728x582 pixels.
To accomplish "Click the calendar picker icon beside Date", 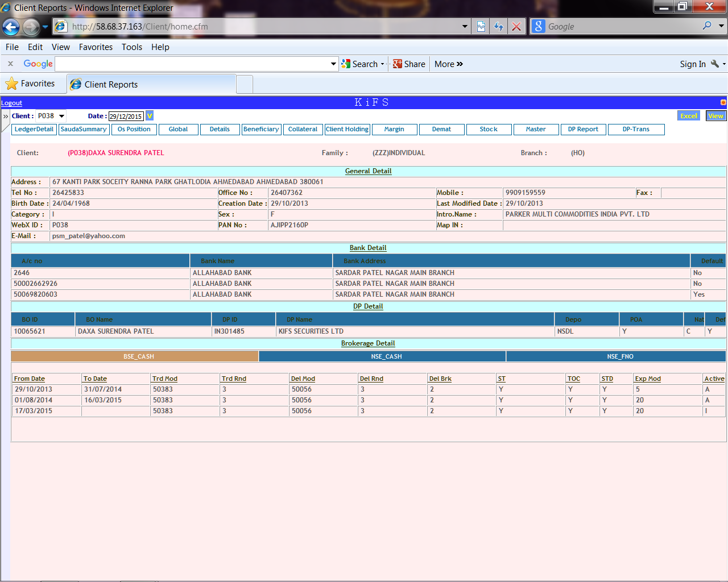I will click(x=150, y=116).
